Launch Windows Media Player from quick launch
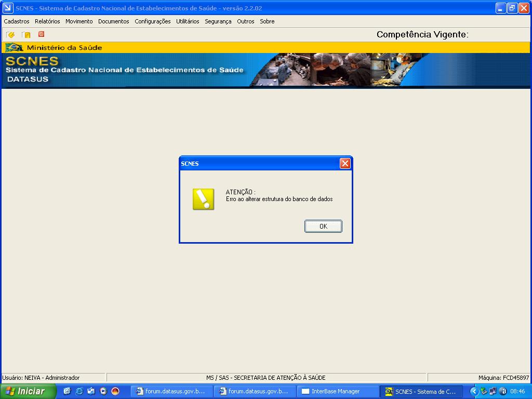This screenshot has width=532, height=399. tap(103, 391)
